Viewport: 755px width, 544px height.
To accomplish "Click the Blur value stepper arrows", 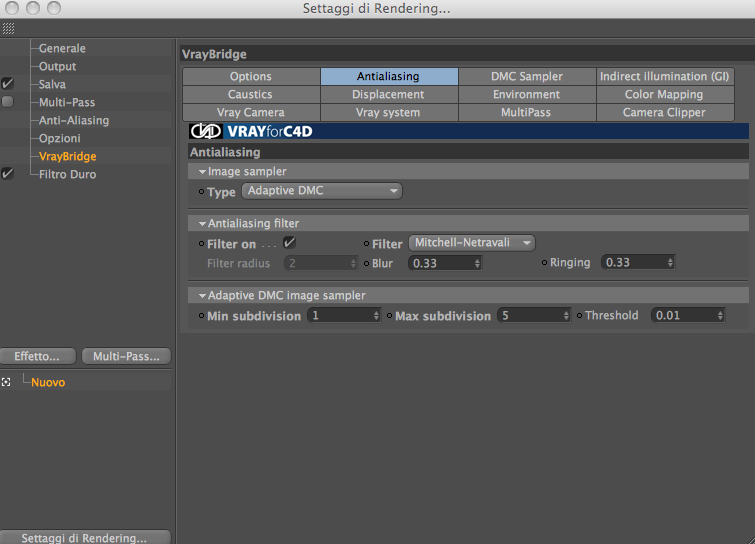I will pyautogui.click(x=477, y=263).
